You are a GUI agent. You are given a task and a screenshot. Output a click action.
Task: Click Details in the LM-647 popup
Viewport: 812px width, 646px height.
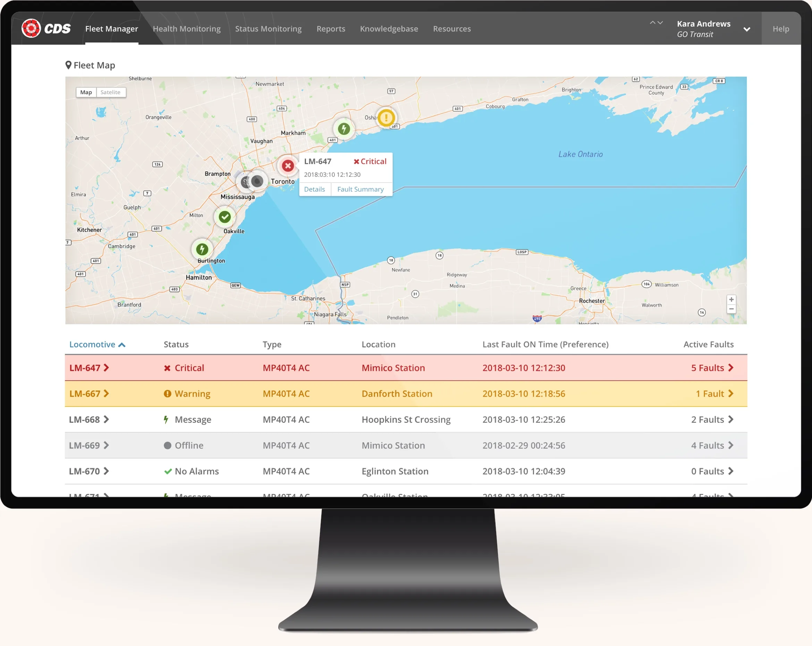coord(314,189)
